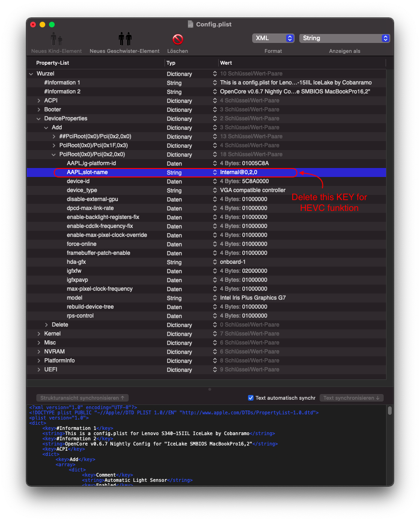The height and width of the screenshot is (521, 420).
Task: Click the Wert column header
Action: (x=226, y=63)
